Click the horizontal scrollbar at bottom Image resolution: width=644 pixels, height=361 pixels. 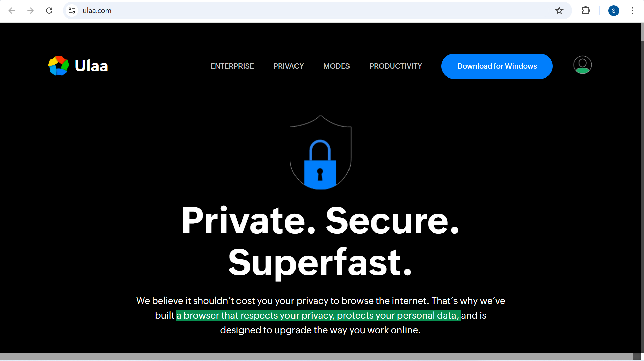[315, 356]
